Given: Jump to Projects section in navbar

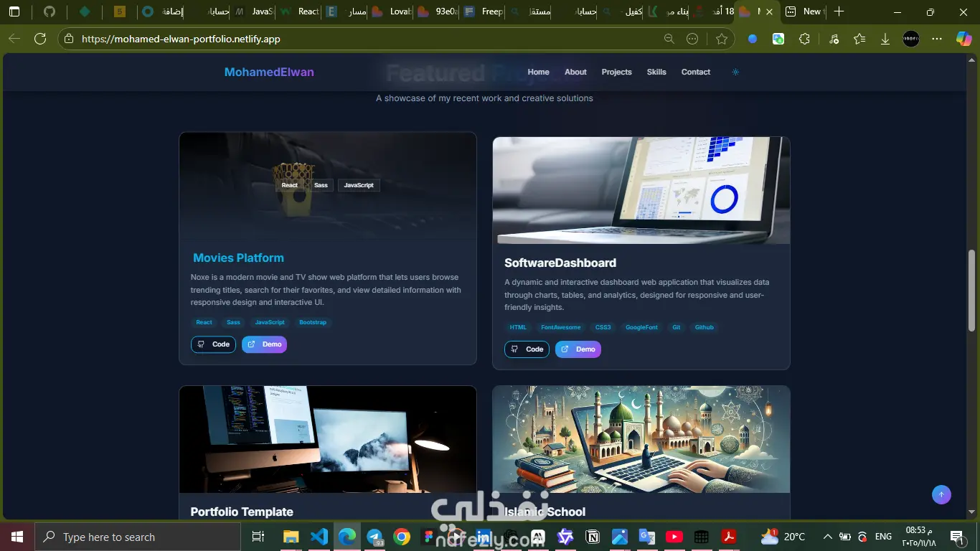Looking at the screenshot, I should coord(616,72).
